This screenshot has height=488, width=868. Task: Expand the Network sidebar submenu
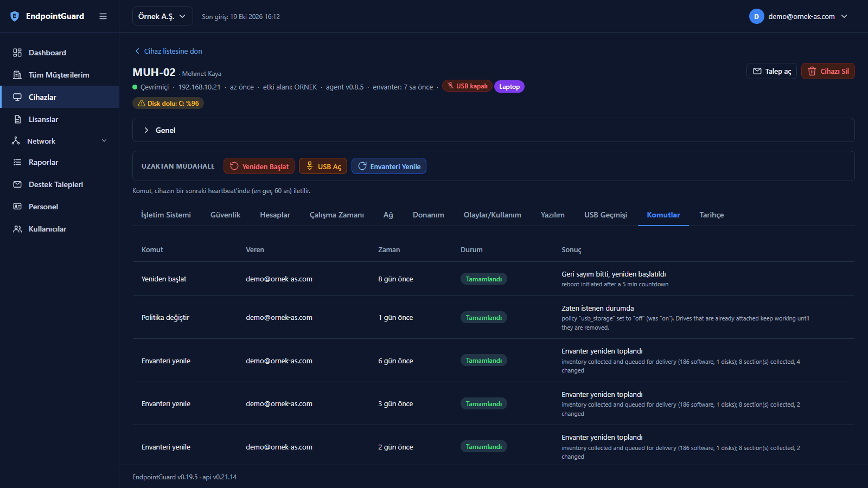(60, 141)
